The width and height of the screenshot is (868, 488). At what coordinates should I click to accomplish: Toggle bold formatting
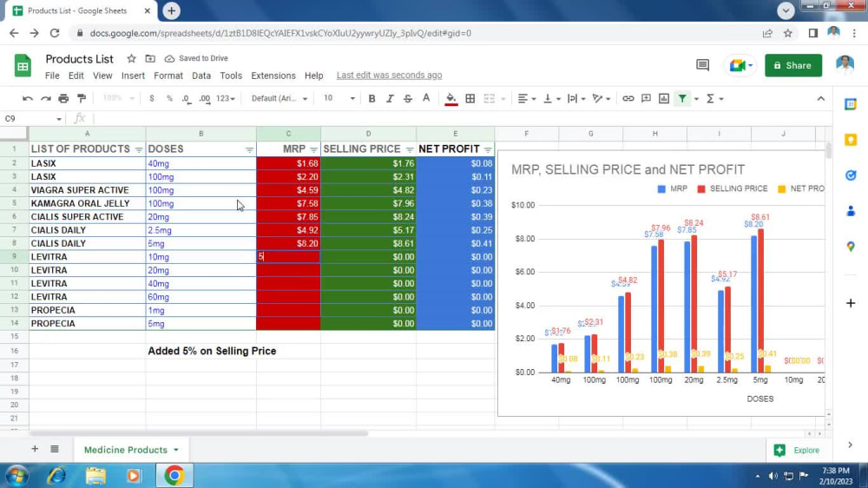tap(372, 99)
